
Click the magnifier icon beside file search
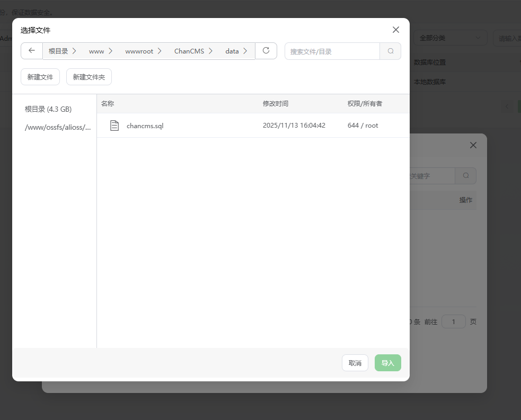coord(391,51)
